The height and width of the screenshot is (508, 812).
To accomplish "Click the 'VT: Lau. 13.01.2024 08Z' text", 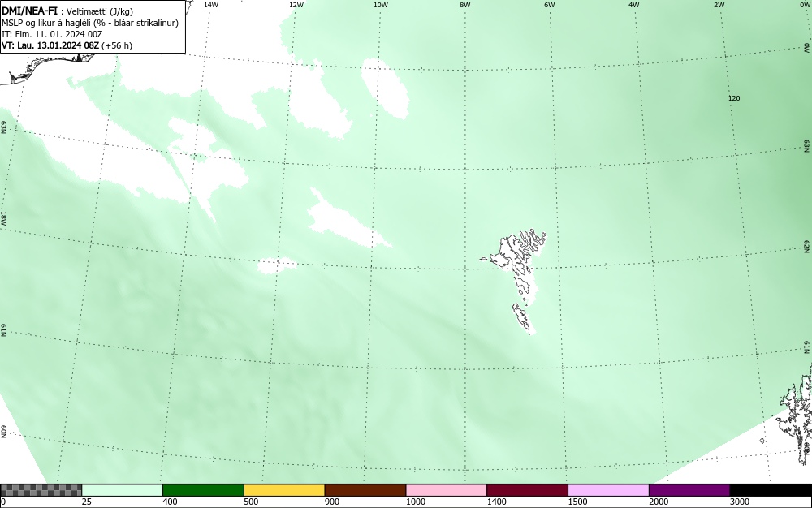I will 50,45.
